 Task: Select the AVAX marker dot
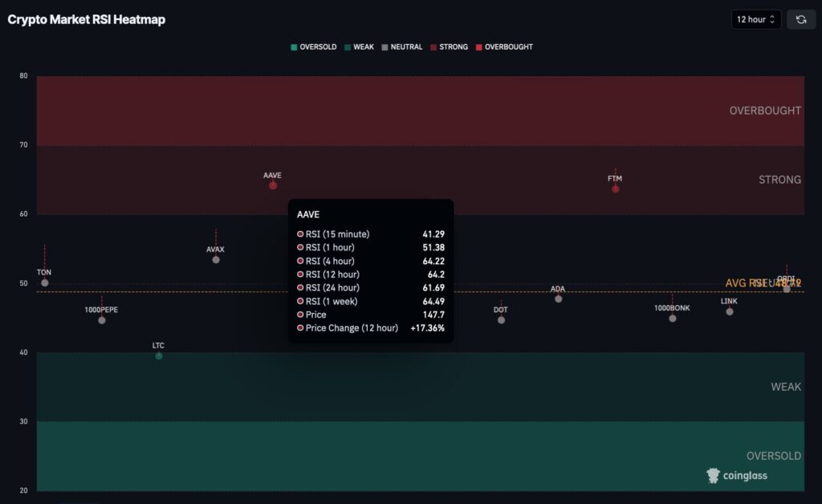click(x=216, y=259)
